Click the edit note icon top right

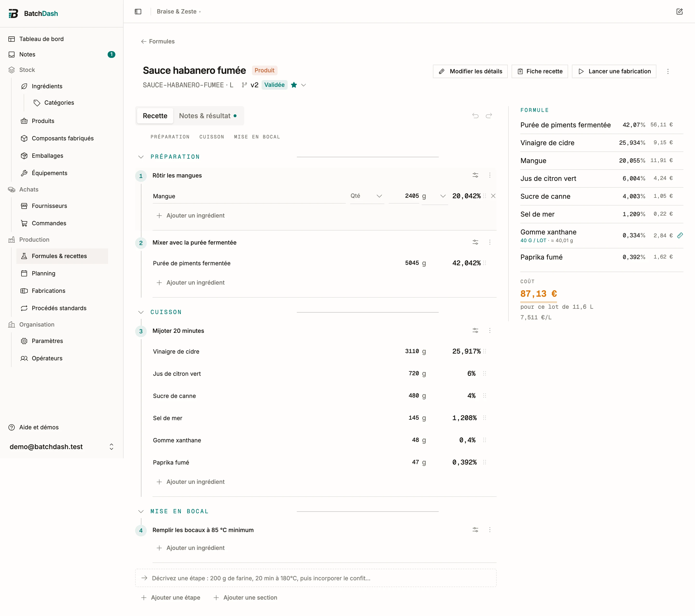[x=679, y=12]
